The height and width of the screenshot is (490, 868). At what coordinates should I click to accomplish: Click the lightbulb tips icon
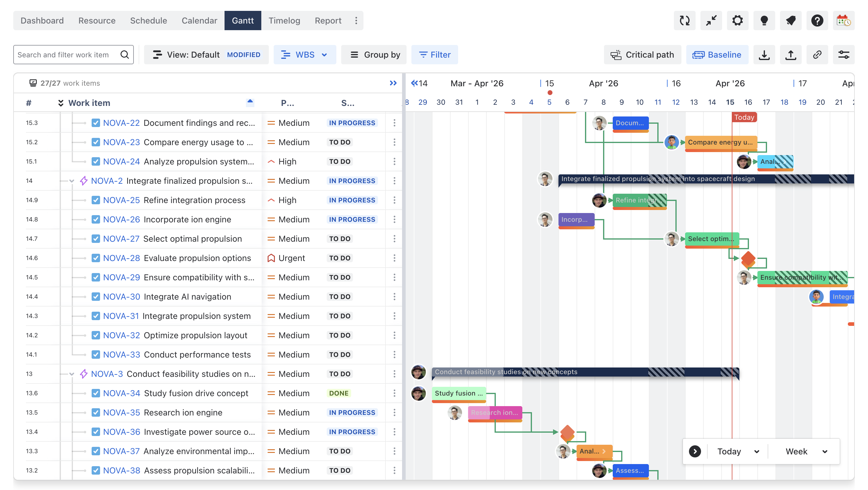pyautogui.click(x=764, y=21)
